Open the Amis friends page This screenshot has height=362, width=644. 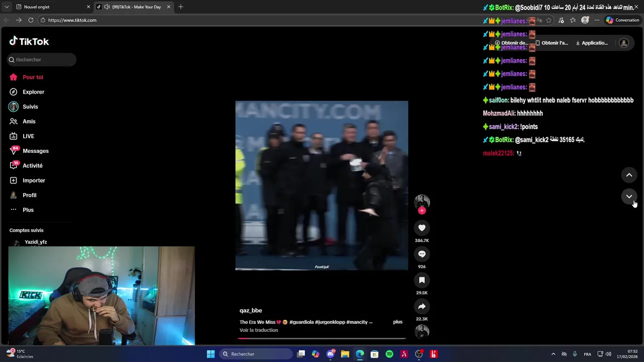(22, 121)
